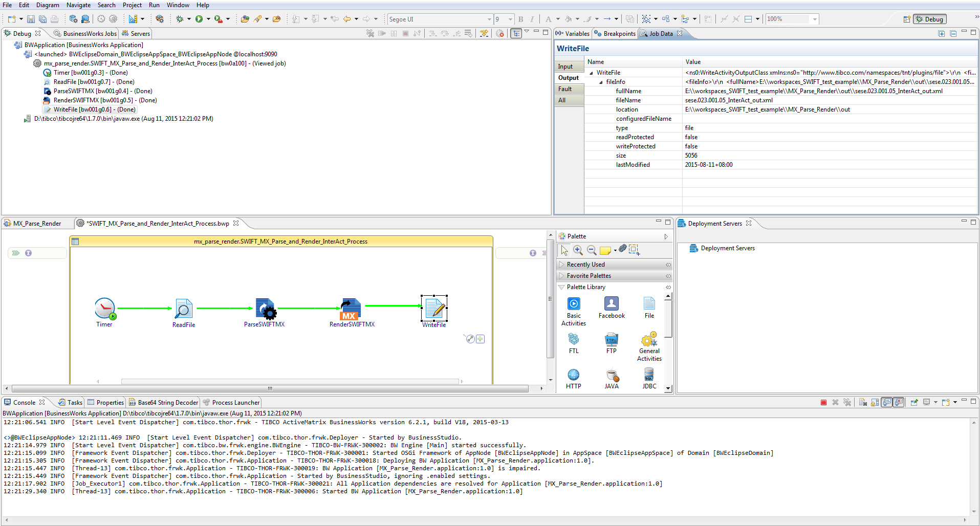Select the WriteFile activity on canvas
This screenshot has height=526, width=980.
click(x=434, y=312)
